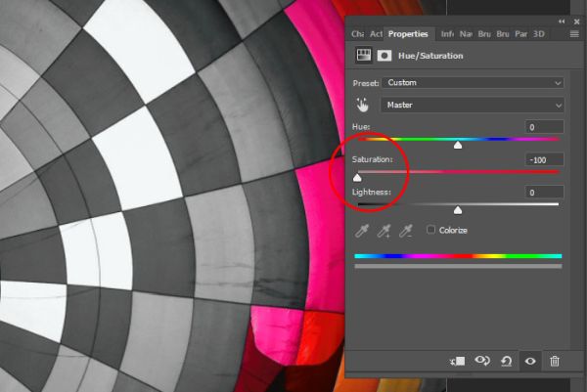Image resolution: width=587 pixels, height=392 pixels.
Task: Select the Add to Sample eyedropper
Action: 384,231
